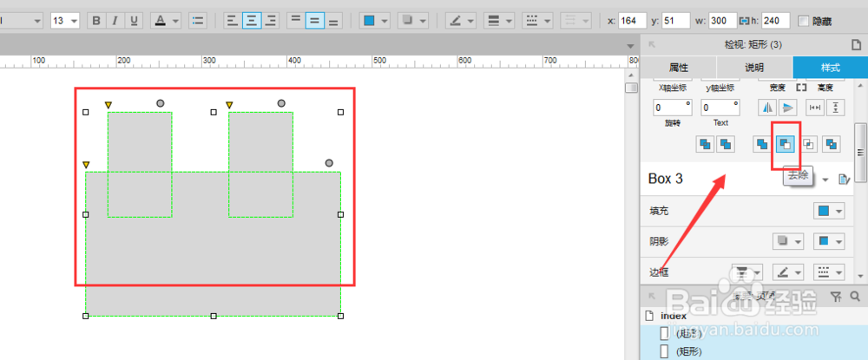Open the Box 3 style dropdown
This screenshot has height=360, width=868.
pyautogui.click(x=826, y=180)
